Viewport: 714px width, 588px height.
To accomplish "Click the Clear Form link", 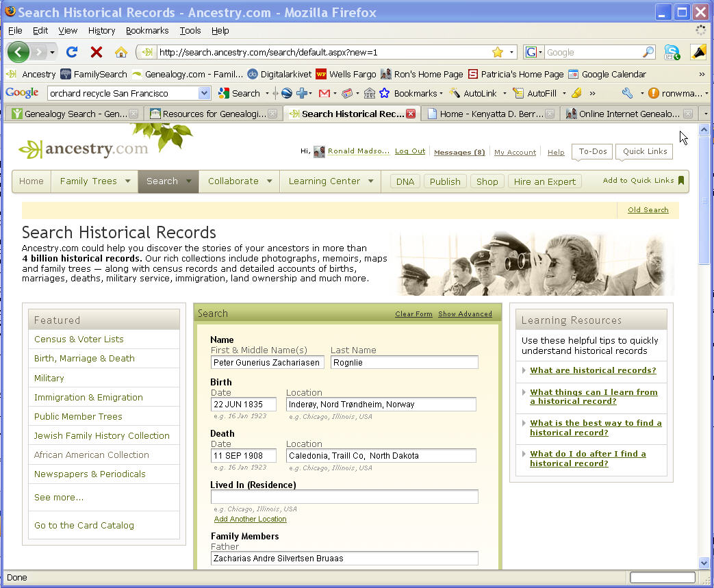I will [413, 314].
